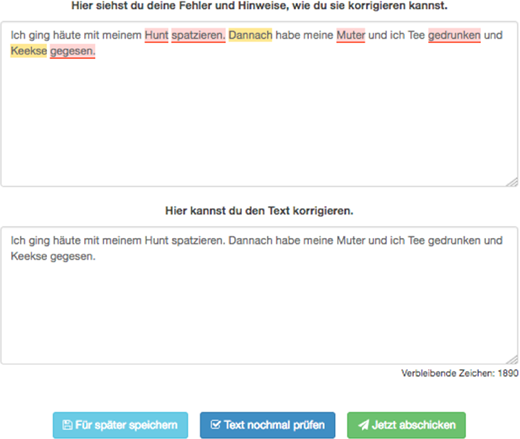The width and height of the screenshot is (520, 439).
Task: Open the hint for yellow-marked Dannach
Action: [x=250, y=35]
